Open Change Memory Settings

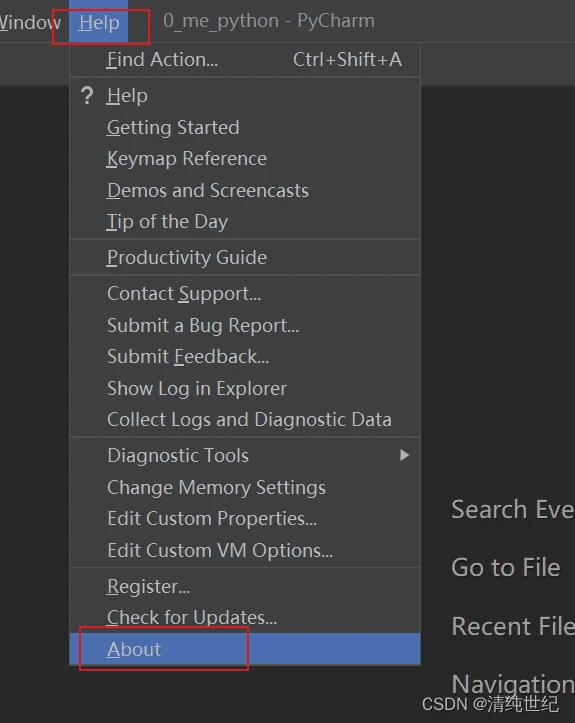point(245,487)
